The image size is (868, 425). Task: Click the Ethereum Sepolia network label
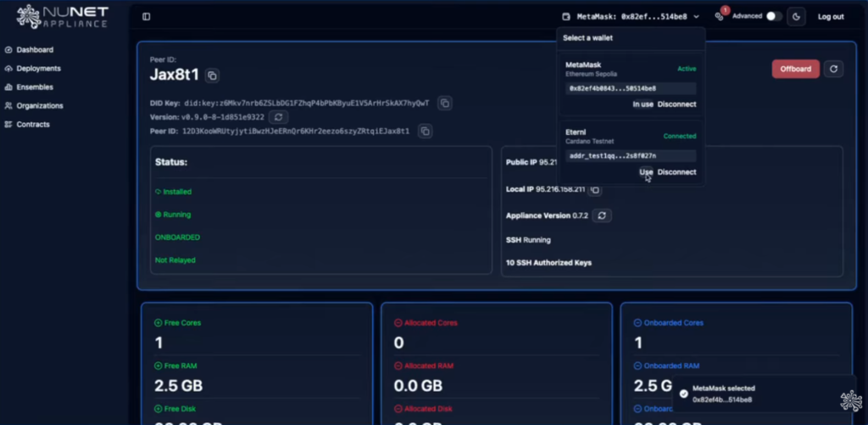pos(591,75)
